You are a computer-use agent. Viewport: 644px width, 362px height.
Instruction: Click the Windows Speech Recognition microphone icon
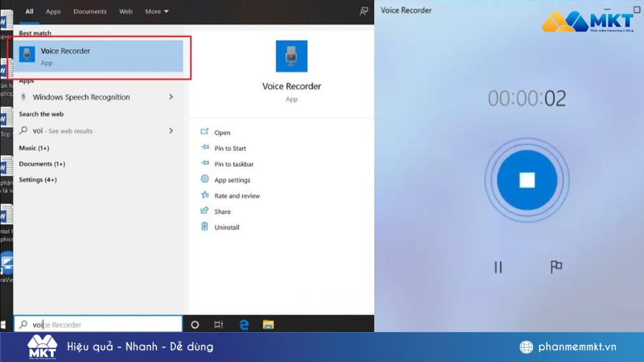[x=23, y=97]
